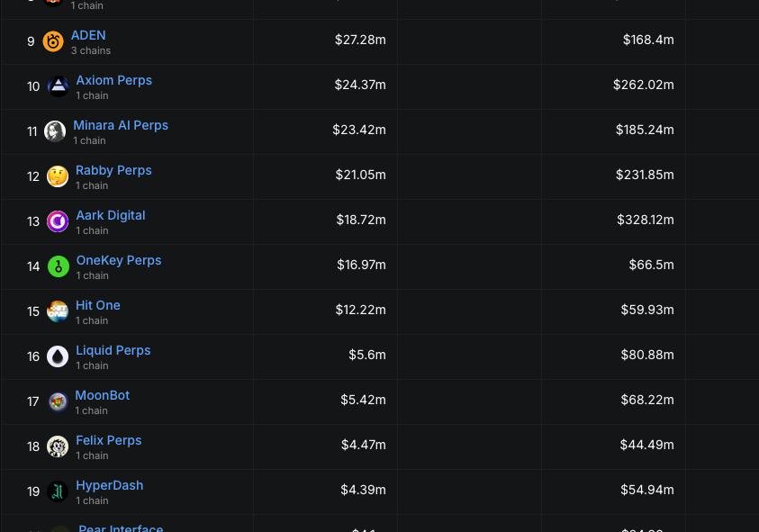Open the ADEN protocol link
759x532 pixels.
coord(88,35)
